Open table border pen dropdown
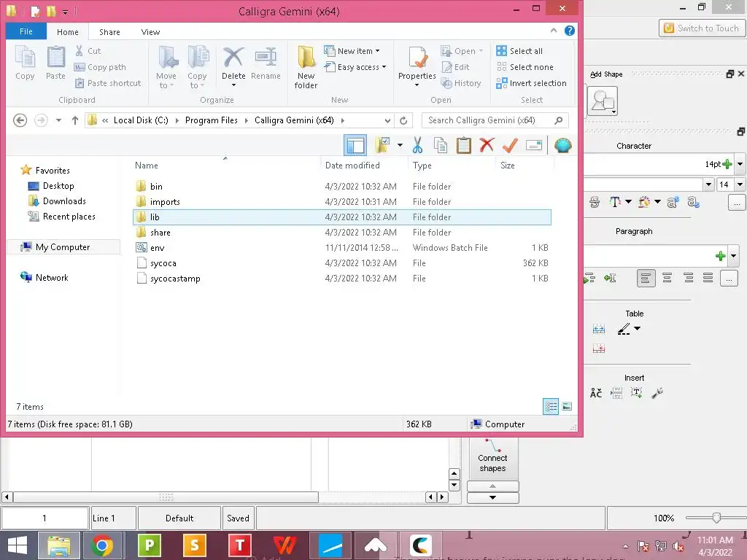Viewport: 747px width, 560px height. (638, 329)
